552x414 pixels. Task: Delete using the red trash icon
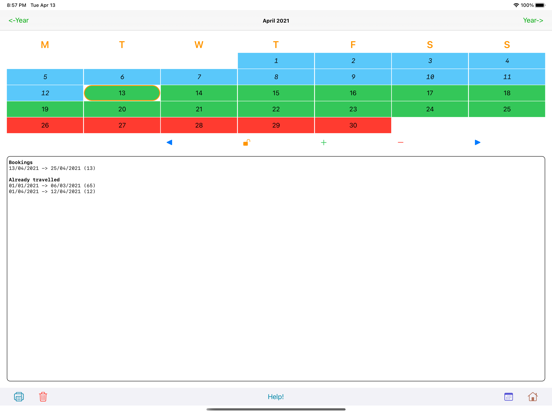pyautogui.click(x=43, y=397)
